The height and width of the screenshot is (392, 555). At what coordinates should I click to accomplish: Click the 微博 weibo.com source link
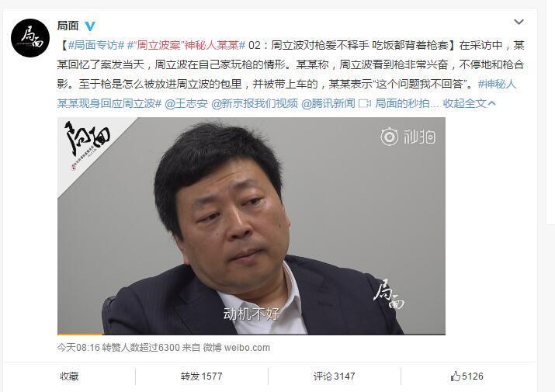237,348
